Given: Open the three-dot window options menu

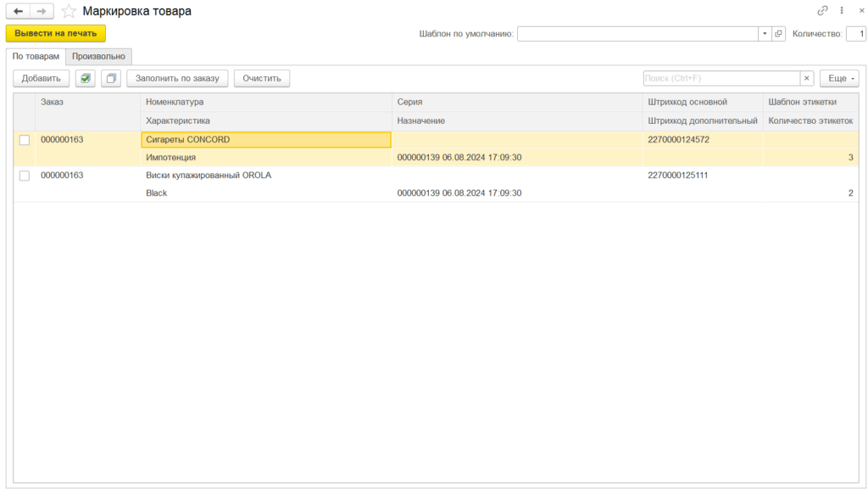Looking at the screenshot, I should [x=841, y=11].
